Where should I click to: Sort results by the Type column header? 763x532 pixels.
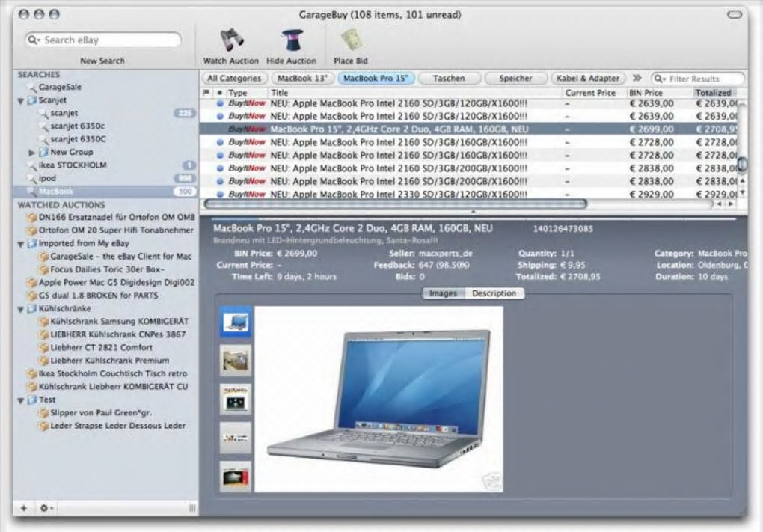(247, 93)
